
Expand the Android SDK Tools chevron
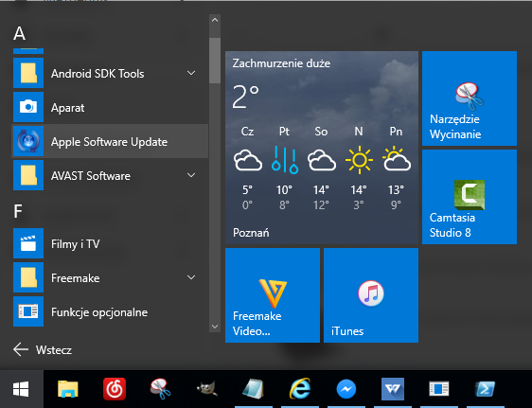(x=191, y=73)
